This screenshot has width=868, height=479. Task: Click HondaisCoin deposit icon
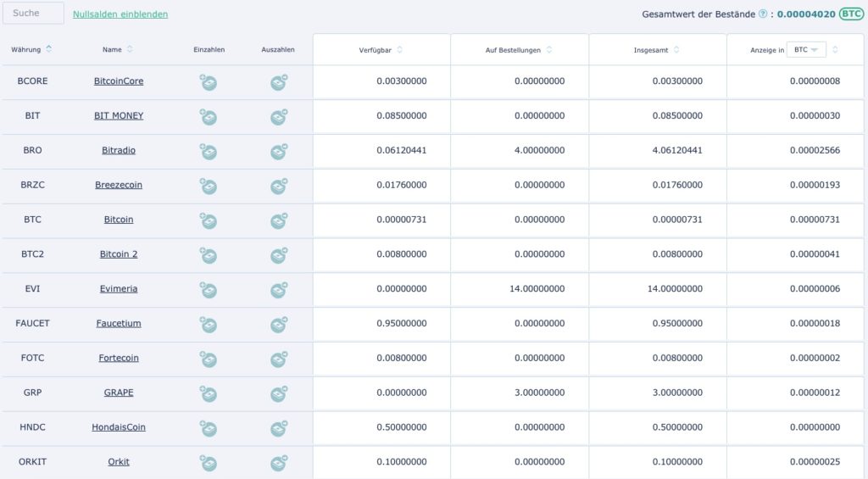pyautogui.click(x=209, y=429)
